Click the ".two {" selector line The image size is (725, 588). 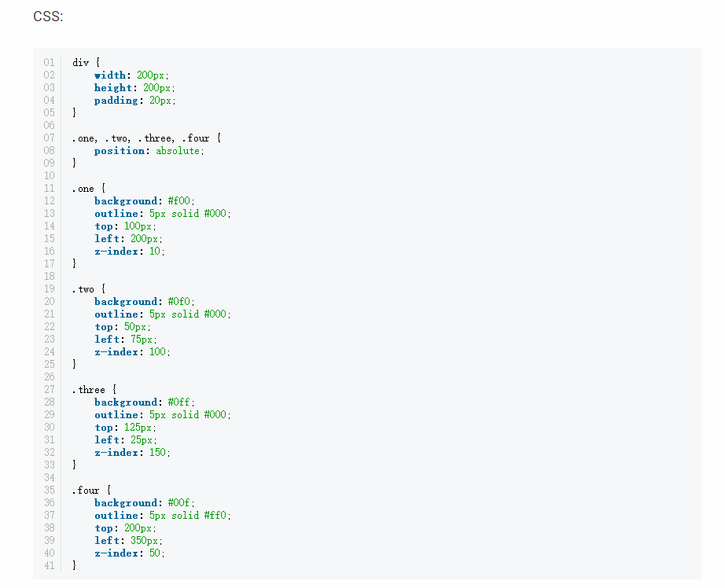pos(89,289)
